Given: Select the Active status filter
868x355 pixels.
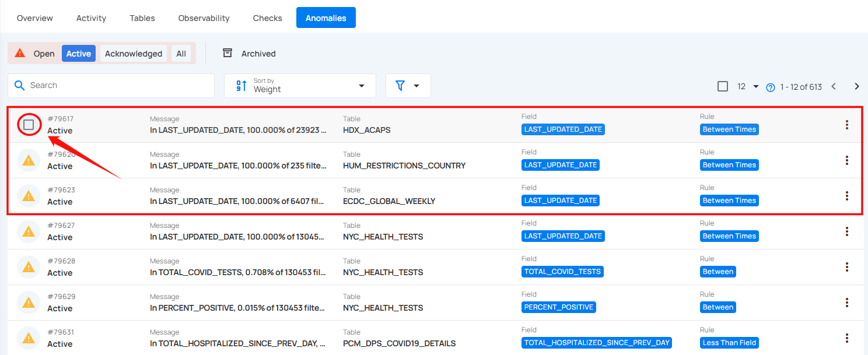Looking at the screenshot, I should pyautogui.click(x=79, y=54).
